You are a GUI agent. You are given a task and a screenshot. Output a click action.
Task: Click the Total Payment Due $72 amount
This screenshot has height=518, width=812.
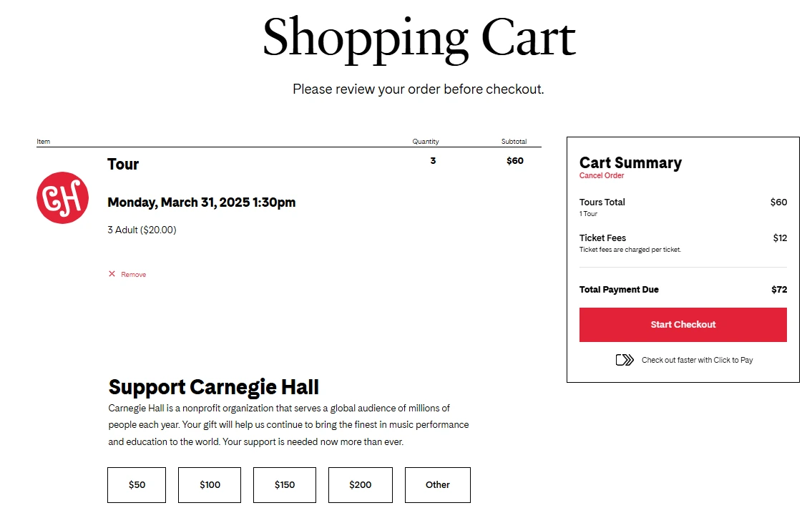tap(779, 290)
